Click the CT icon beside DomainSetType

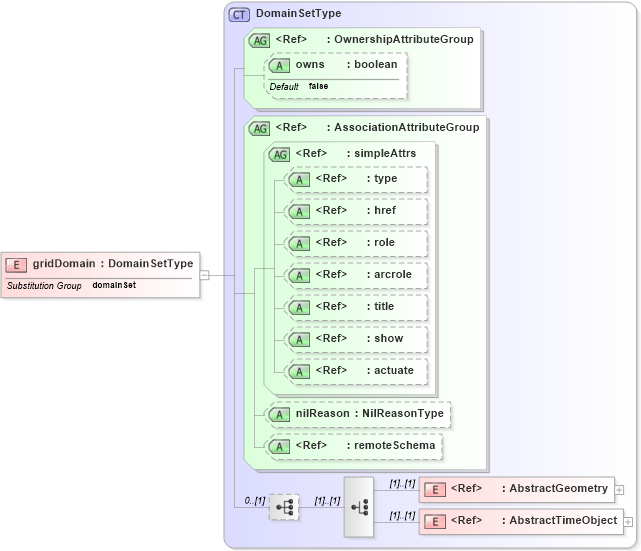click(239, 15)
